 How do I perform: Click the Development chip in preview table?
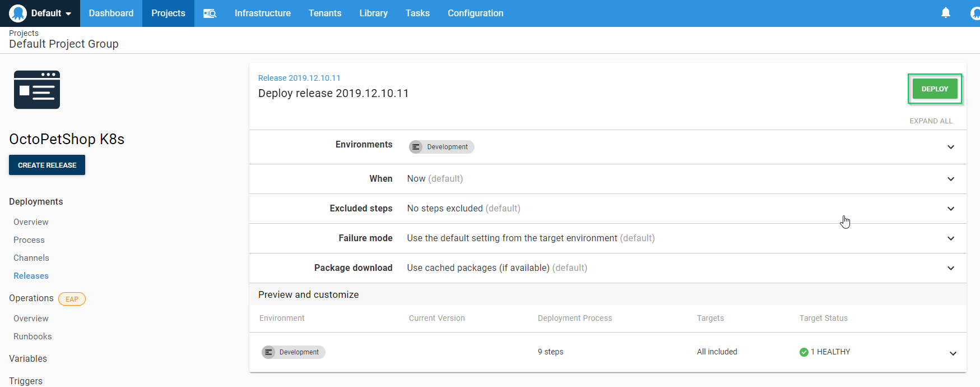293,352
